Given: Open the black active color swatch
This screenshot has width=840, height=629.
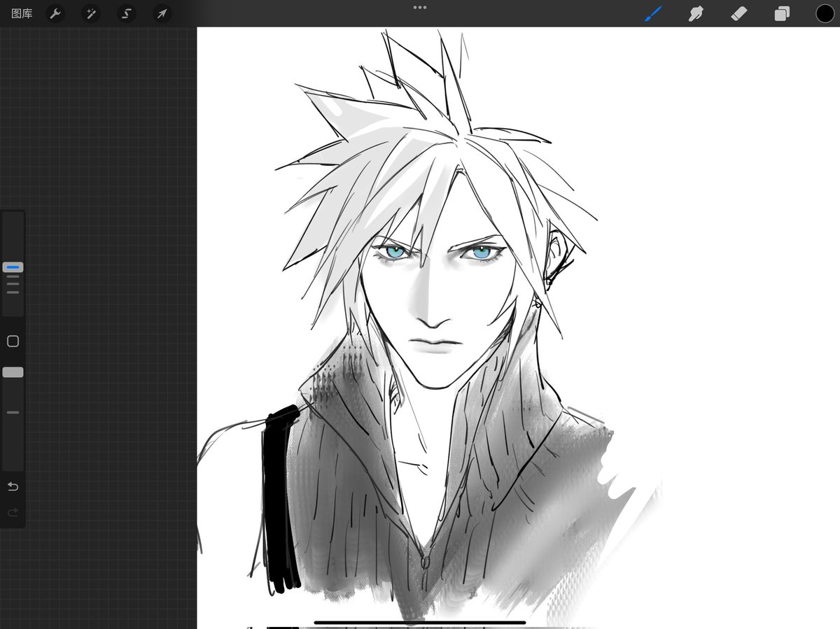Looking at the screenshot, I should (825, 13).
